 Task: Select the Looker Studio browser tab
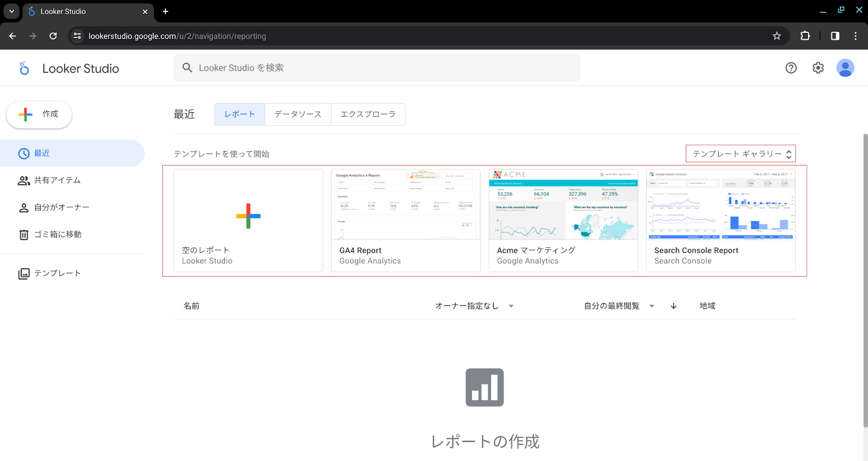point(88,11)
